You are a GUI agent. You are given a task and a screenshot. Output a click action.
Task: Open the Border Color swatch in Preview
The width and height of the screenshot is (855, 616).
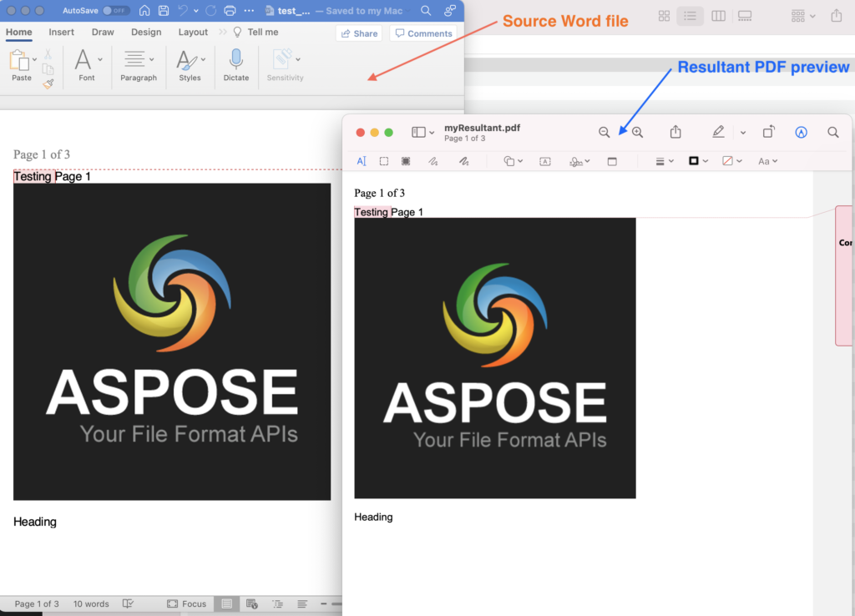(699, 161)
